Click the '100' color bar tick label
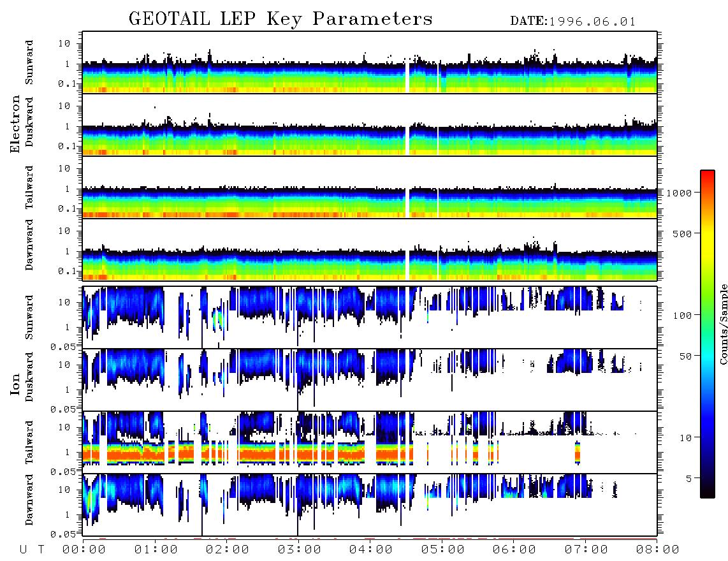The width and height of the screenshot is (728, 561). [683, 316]
